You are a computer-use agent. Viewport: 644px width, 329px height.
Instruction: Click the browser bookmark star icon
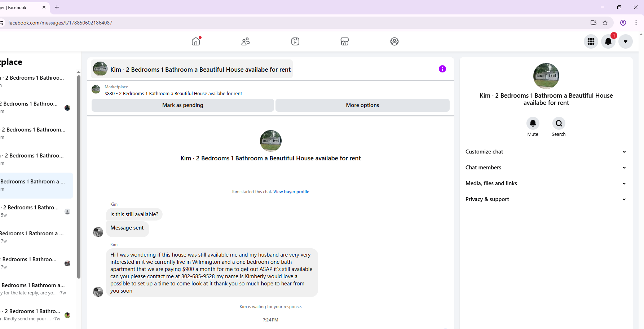605,23
